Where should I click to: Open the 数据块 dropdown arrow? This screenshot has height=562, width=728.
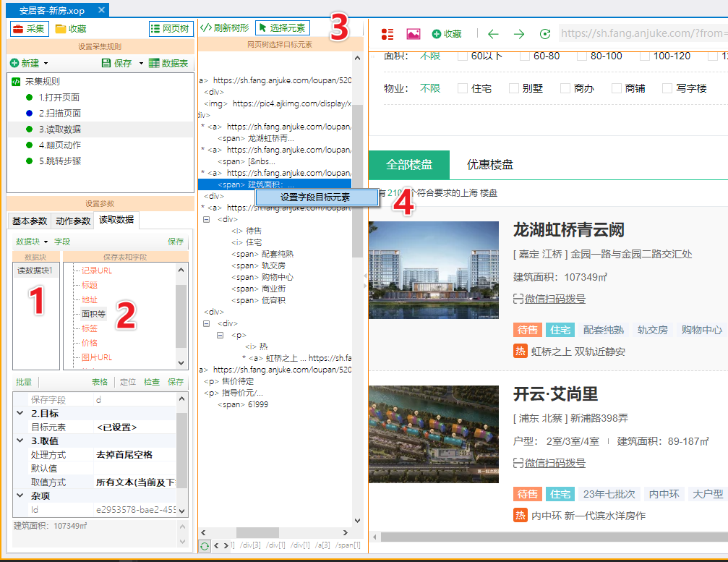pyautogui.click(x=46, y=242)
